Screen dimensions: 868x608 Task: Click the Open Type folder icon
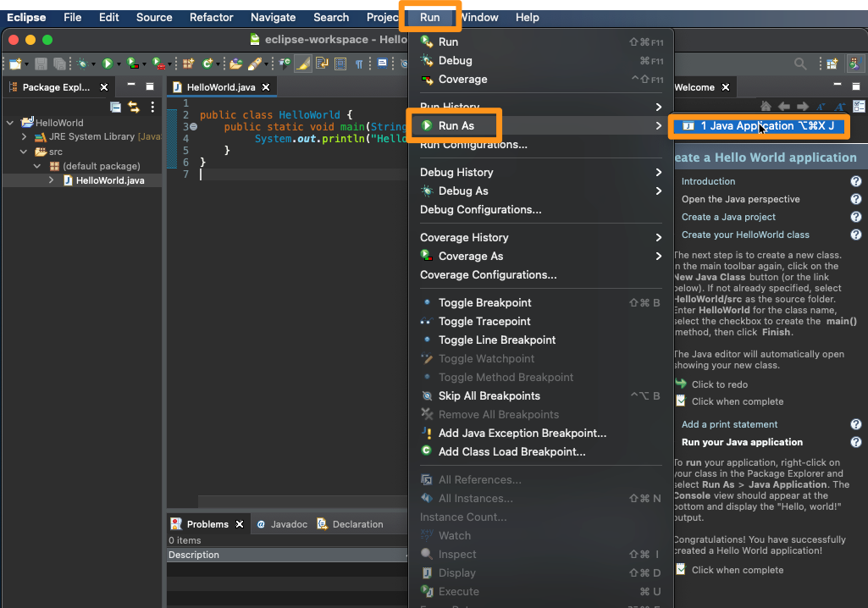pos(236,64)
